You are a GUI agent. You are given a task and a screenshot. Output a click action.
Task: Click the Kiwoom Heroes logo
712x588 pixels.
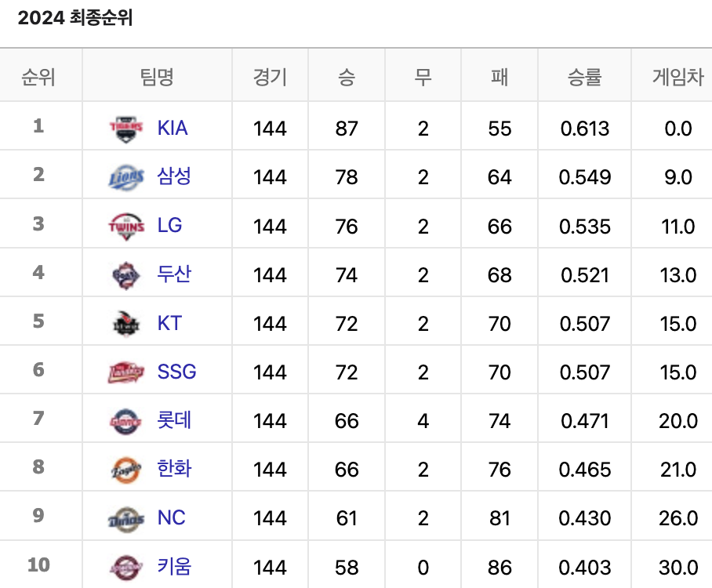(x=126, y=568)
